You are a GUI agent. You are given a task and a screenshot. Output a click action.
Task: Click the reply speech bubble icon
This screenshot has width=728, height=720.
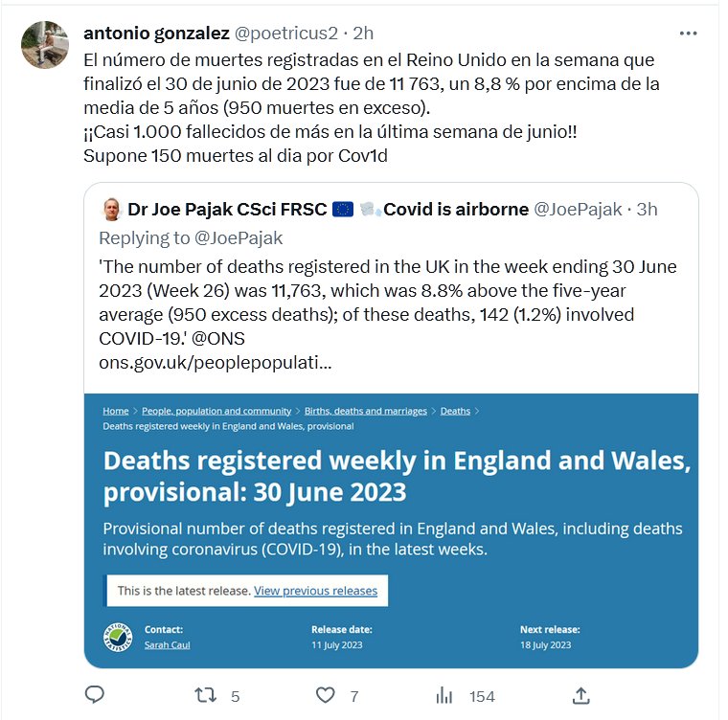(95, 696)
